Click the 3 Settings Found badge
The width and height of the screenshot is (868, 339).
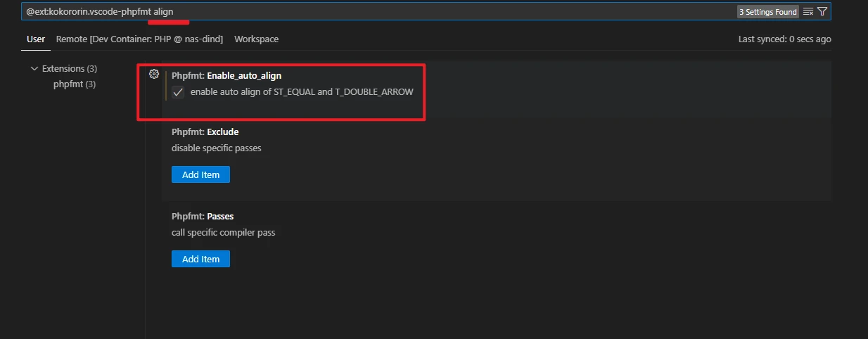767,12
